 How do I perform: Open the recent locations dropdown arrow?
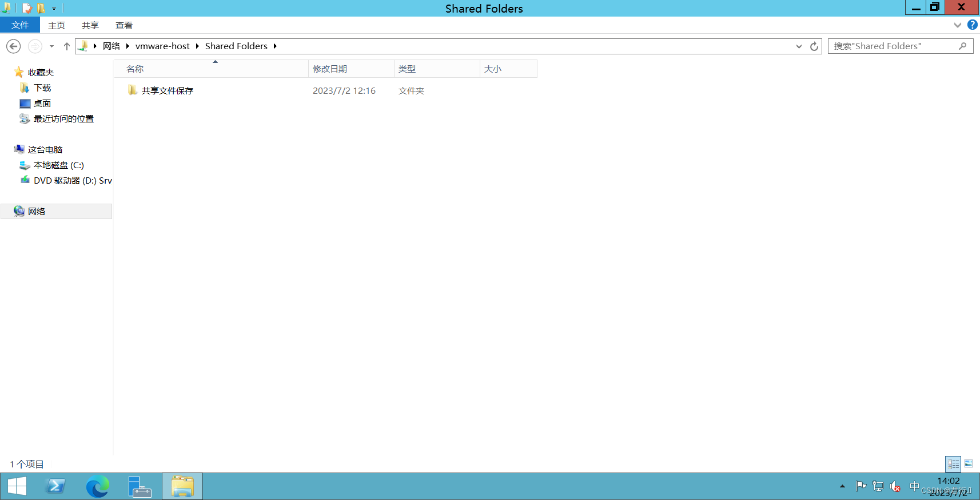tap(51, 46)
